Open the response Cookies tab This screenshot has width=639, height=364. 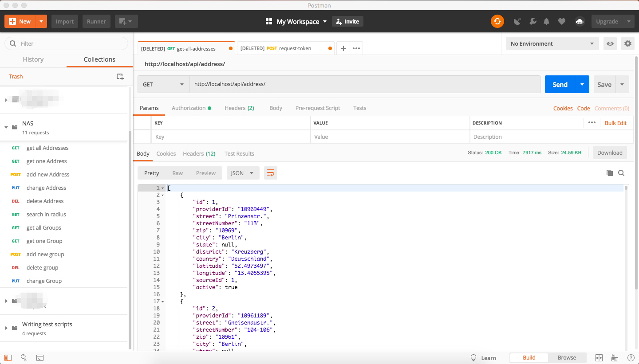click(x=166, y=153)
